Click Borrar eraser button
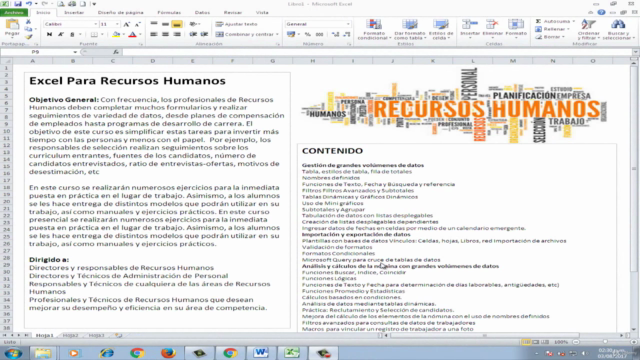This screenshot has height=360, width=640. (550, 37)
